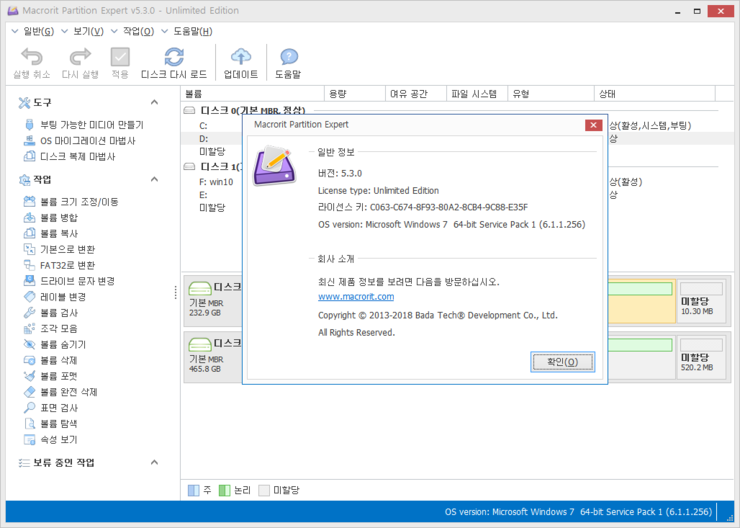Maximize the main application window
The width and height of the screenshot is (740, 528).
[697, 11]
